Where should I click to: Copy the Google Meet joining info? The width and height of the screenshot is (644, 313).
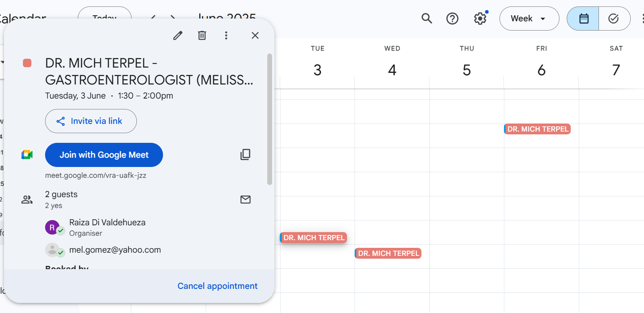tap(245, 154)
